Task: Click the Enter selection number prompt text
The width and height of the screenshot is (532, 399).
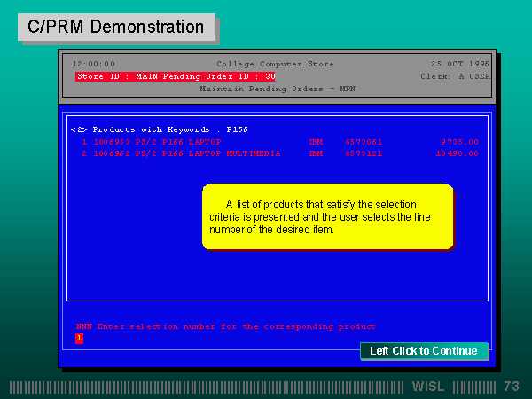Action: [225, 326]
